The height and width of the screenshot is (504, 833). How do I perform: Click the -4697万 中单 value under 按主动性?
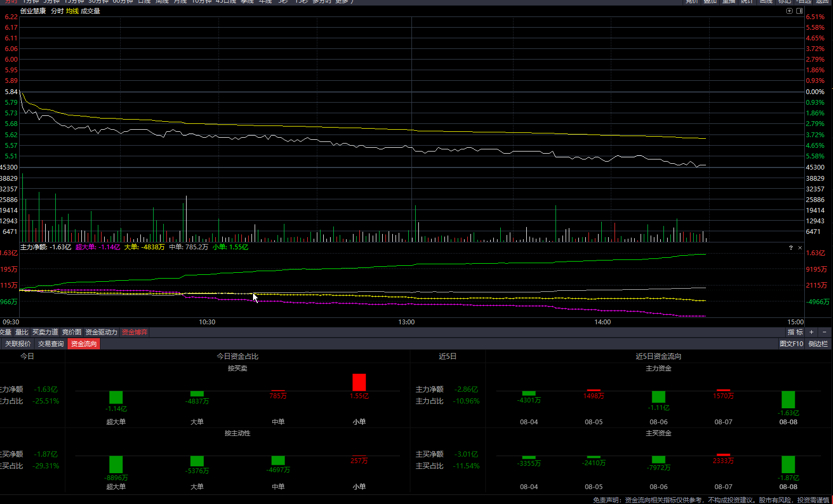click(278, 470)
